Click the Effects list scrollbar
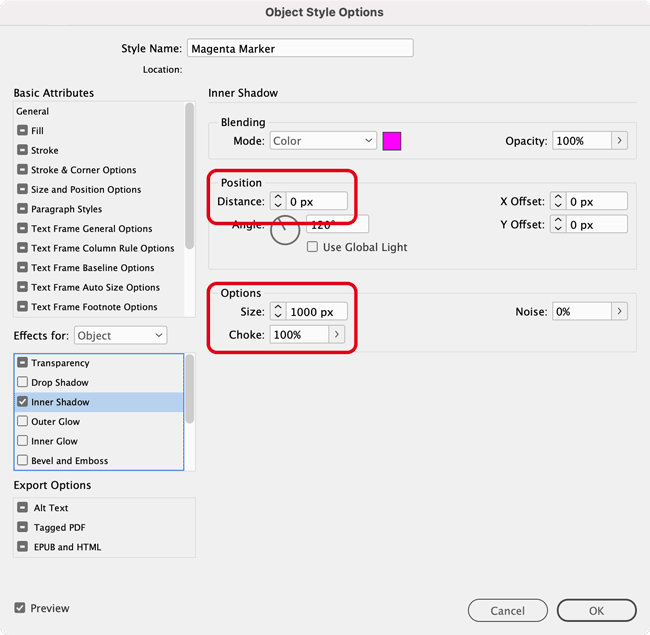The image size is (650, 635). point(189,389)
